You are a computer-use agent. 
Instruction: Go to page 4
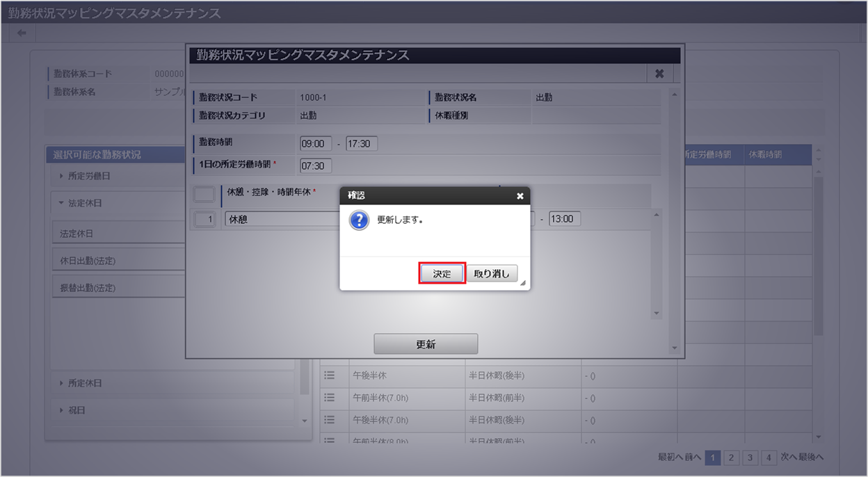coord(769,458)
